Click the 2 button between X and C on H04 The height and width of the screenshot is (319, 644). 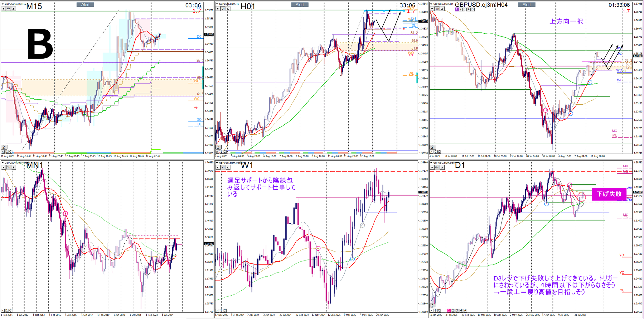[x=436, y=152]
